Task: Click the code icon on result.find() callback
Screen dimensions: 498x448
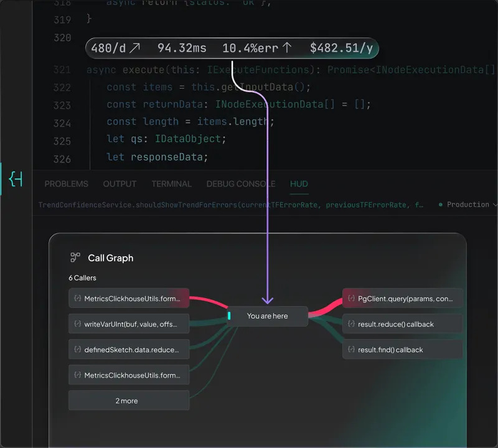Action: click(x=350, y=350)
